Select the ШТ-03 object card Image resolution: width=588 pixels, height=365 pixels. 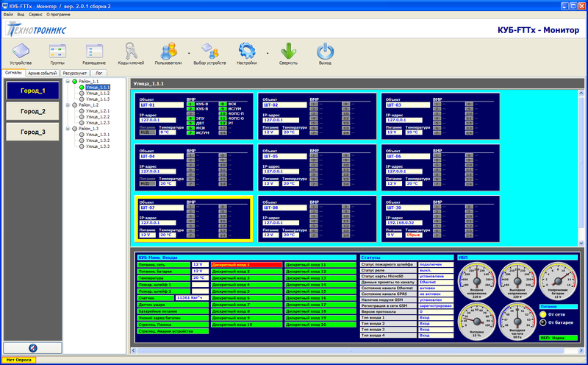click(x=440, y=116)
